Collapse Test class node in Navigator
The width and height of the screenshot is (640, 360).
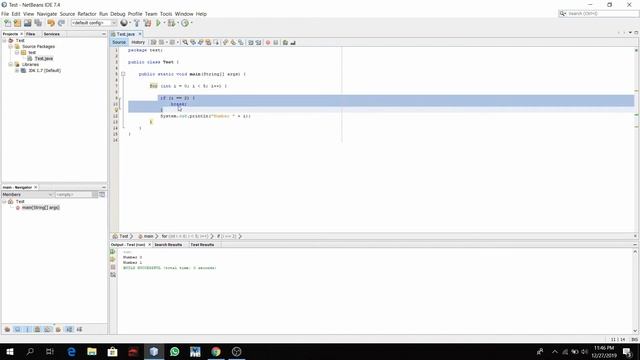pyautogui.click(x=4, y=202)
